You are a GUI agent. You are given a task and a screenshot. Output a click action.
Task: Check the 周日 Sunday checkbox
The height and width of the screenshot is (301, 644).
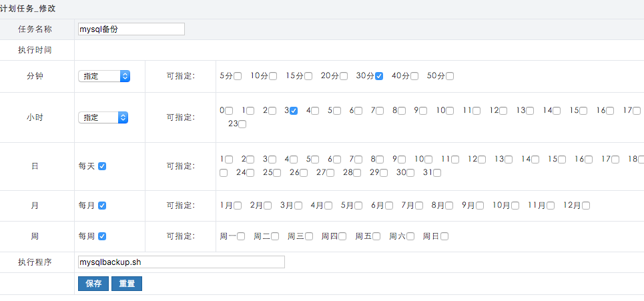pos(444,236)
